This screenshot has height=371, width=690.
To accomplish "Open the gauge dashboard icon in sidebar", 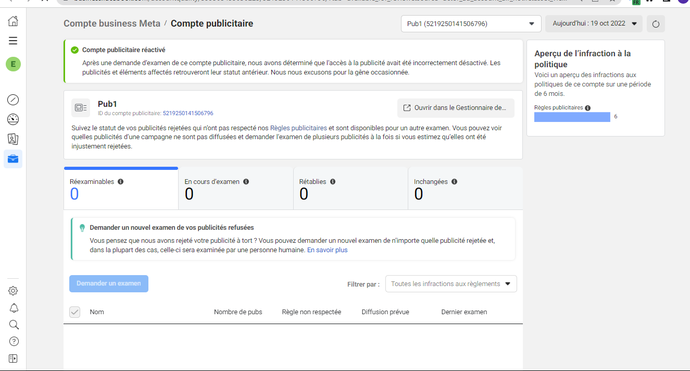I will [13, 119].
